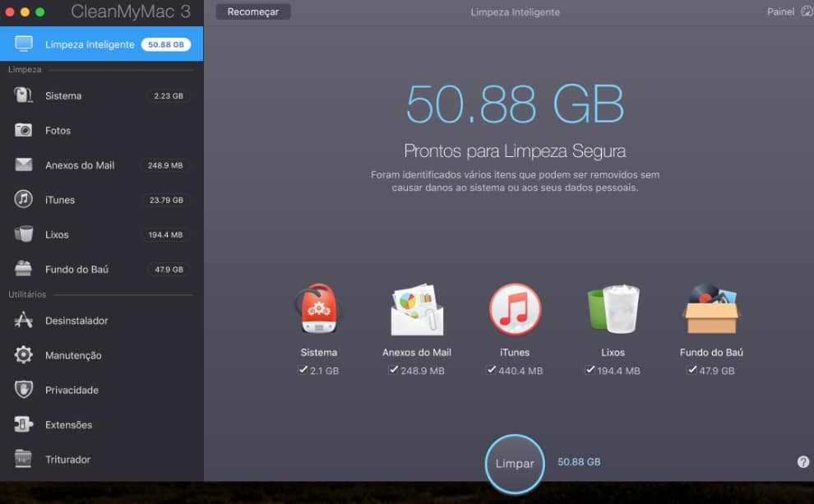Select Manutenção in the sidebar
The image size is (814, 504).
(102, 355)
